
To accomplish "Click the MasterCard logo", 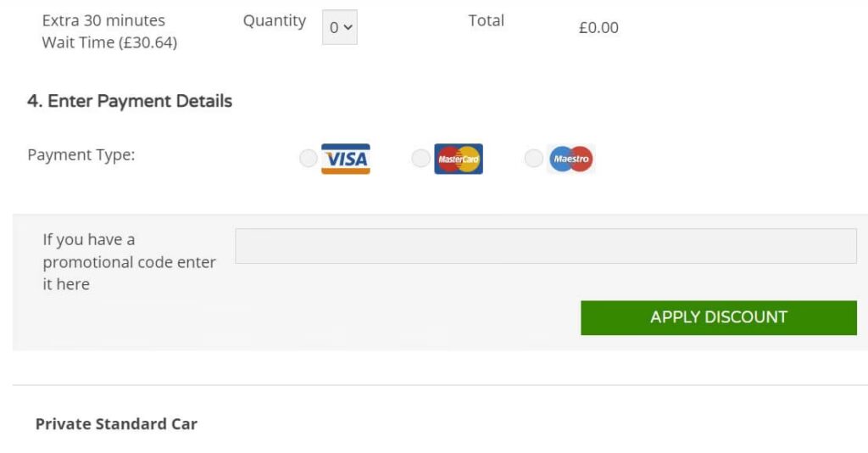I will click(x=459, y=159).
